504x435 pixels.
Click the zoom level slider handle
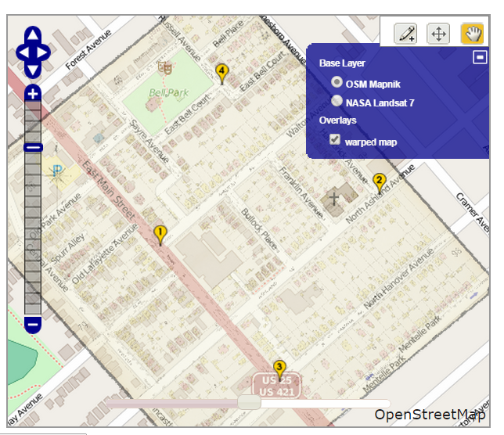click(x=33, y=147)
